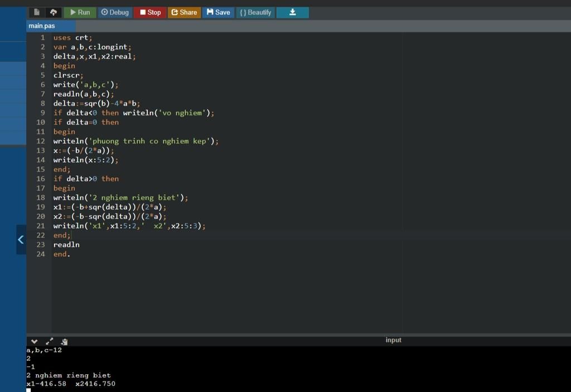Click the 'vo nghiem' writeln line
Viewport: 571px width, 392px height.
pyautogui.click(x=134, y=113)
